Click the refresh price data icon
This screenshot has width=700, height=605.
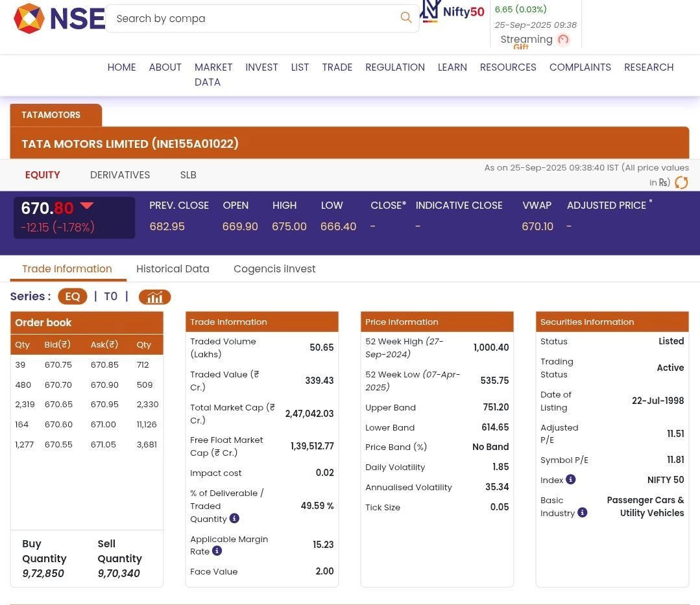tap(681, 183)
